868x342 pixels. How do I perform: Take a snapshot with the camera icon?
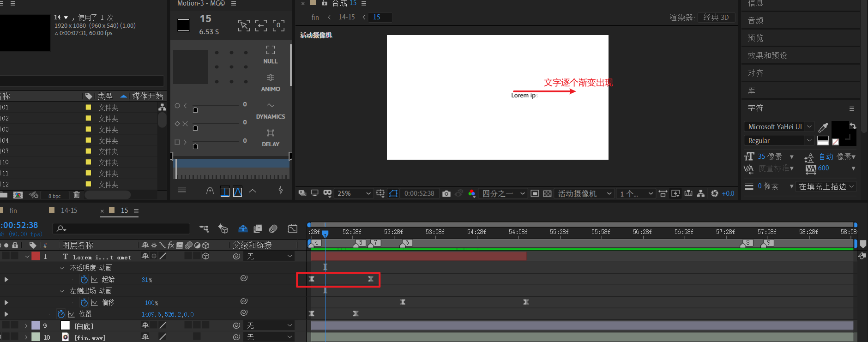[446, 193]
